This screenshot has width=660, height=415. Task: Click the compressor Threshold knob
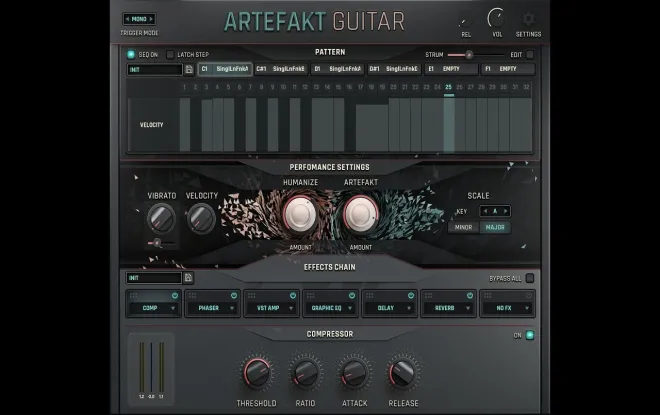257,372
